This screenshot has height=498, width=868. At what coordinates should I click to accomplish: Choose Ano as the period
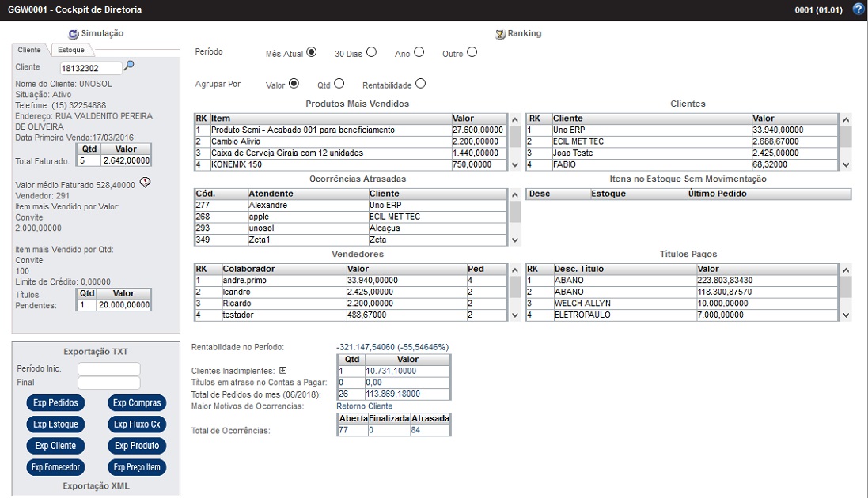point(419,52)
